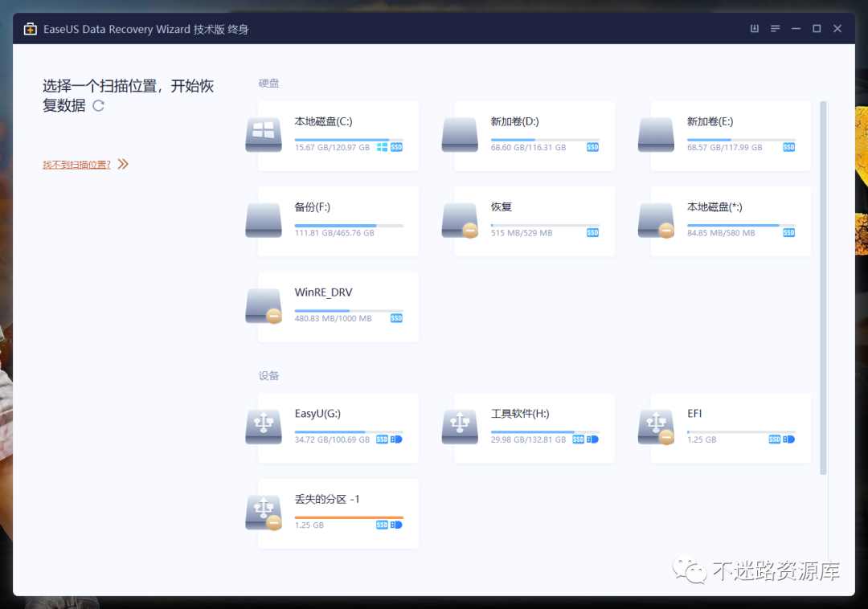Maximize the EaseUS window

point(817,28)
